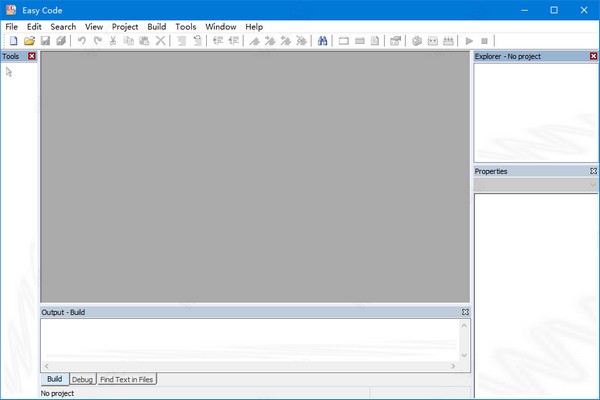Open the Project menu
The image size is (600, 400).
click(x=125, y=26)
